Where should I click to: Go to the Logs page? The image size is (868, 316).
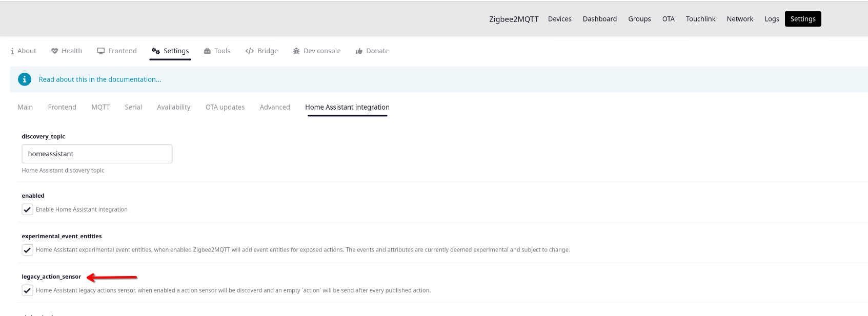point(772,19)
